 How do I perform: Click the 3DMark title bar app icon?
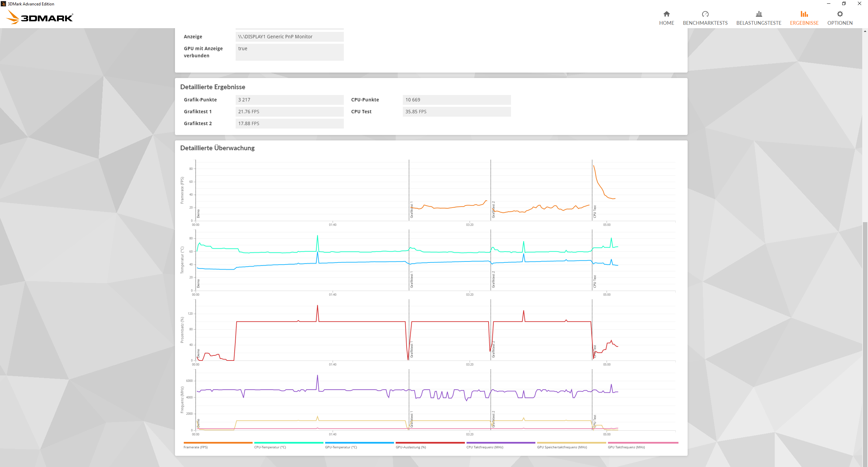[3, 4]
